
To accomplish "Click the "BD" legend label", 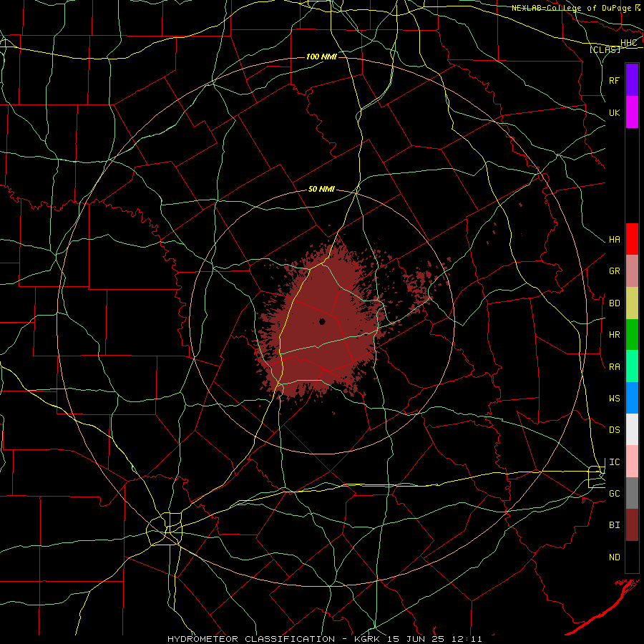I will pos(614,303).
